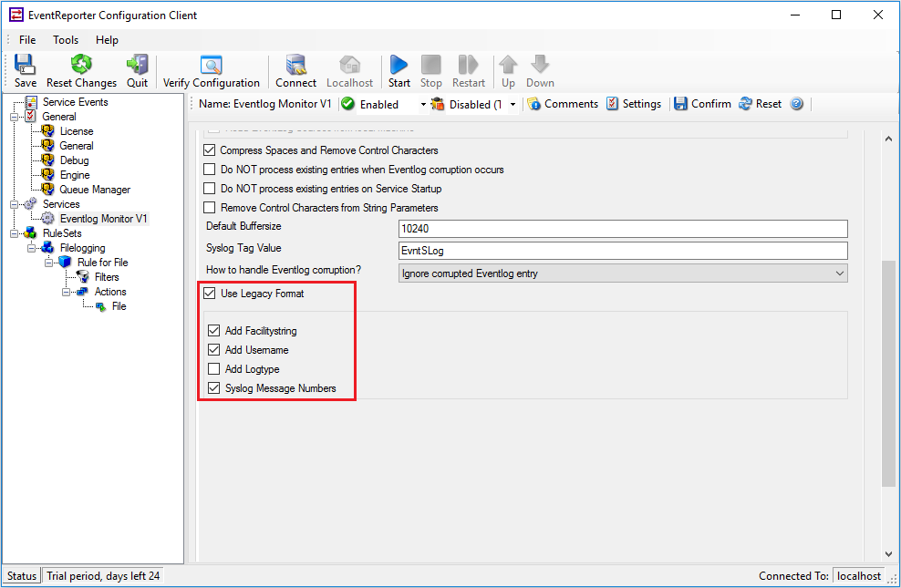The width and height of the screenshot is (901, 588).
Task: Click the Rule for File label
Action: [x=103, y=263]
